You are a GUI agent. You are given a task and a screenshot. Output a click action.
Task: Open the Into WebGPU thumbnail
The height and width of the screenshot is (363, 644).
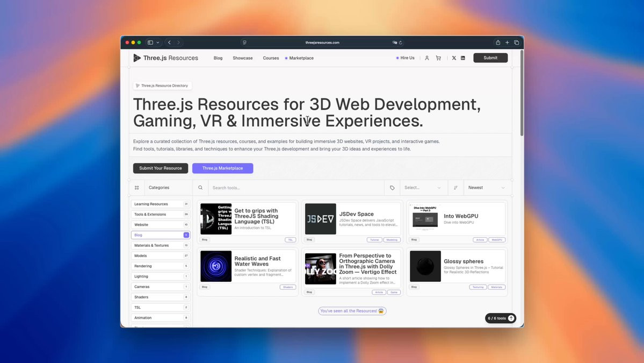pyautogui.click(x=425, y=219)
